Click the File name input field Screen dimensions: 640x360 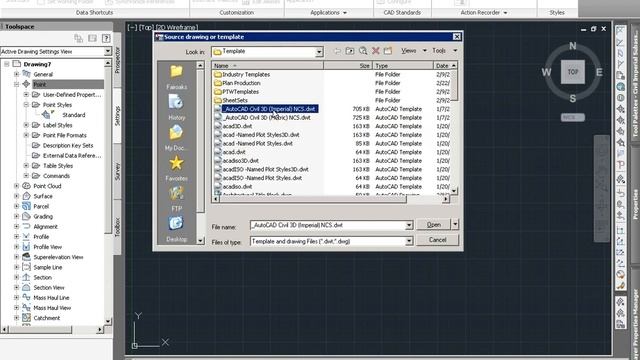328,225
